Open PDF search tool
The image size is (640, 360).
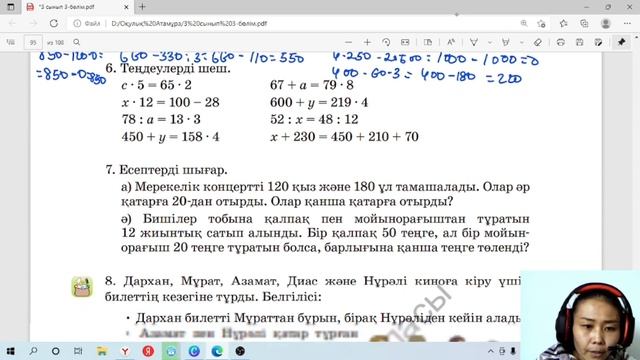(x=77, y=42)
